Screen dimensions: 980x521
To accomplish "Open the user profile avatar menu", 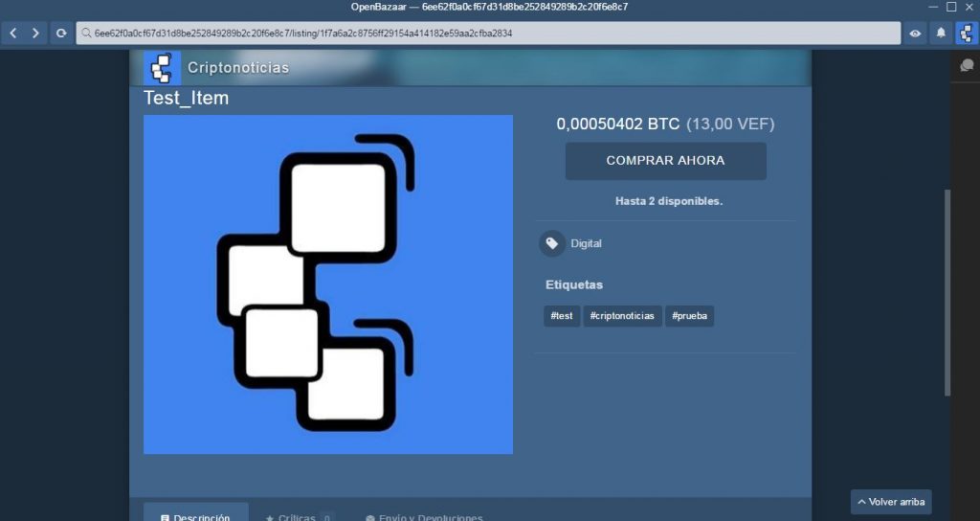I will [x=967, y=34].
